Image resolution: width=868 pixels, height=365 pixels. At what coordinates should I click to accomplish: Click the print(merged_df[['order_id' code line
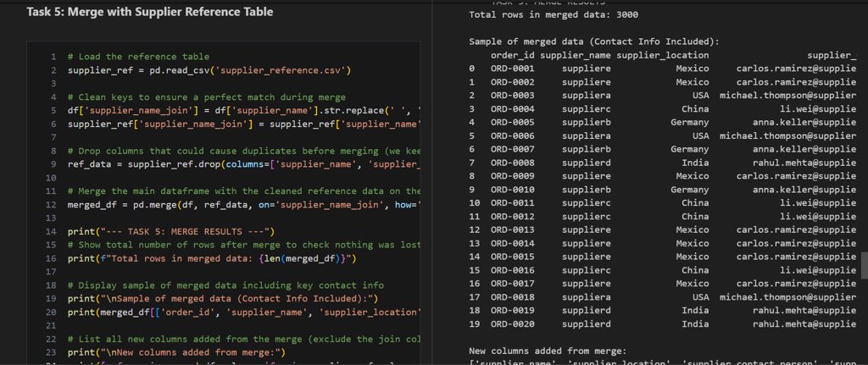(x=244, y=312)
